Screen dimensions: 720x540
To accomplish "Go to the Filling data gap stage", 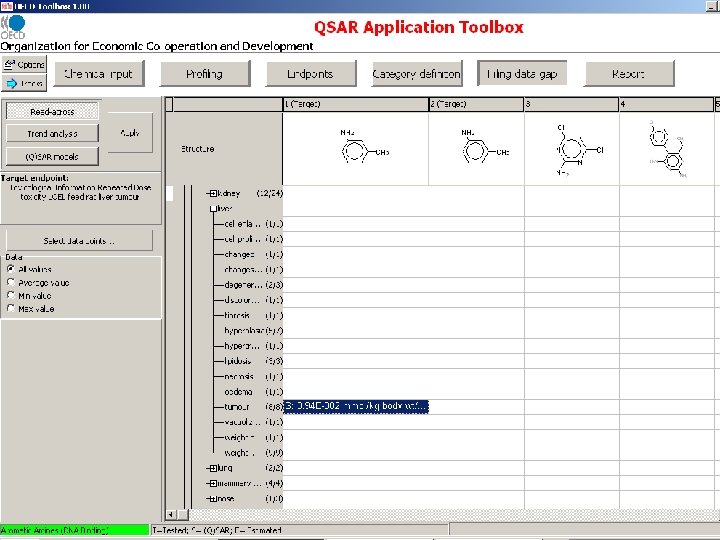I will click(522, 73).
